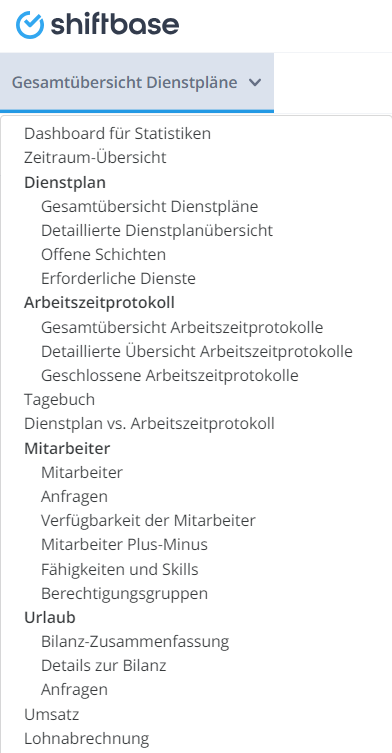Open Bilanz-Zusammenfassung under Urlaub
The image size is (392, 753).
click(135, 642)
